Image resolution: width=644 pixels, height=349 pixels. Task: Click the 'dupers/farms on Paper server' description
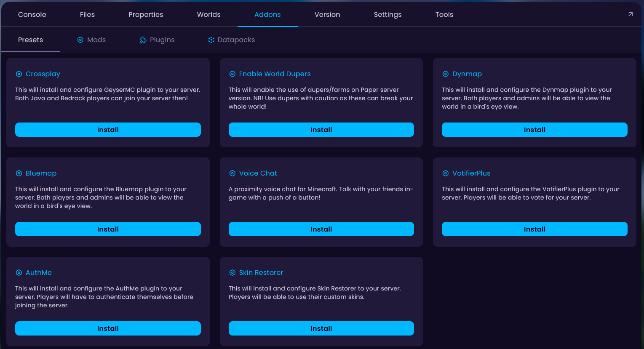(321, 98)
